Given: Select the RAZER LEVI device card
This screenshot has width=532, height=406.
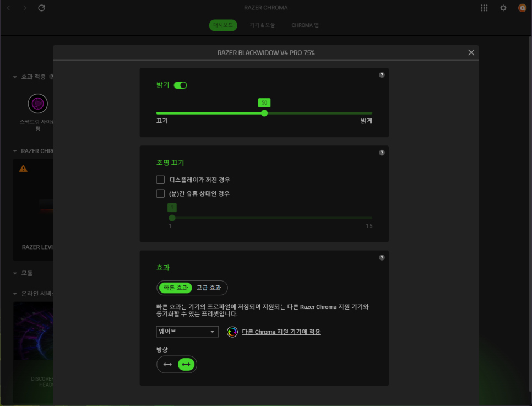Looking at the screenshot, I should [33, 210].
